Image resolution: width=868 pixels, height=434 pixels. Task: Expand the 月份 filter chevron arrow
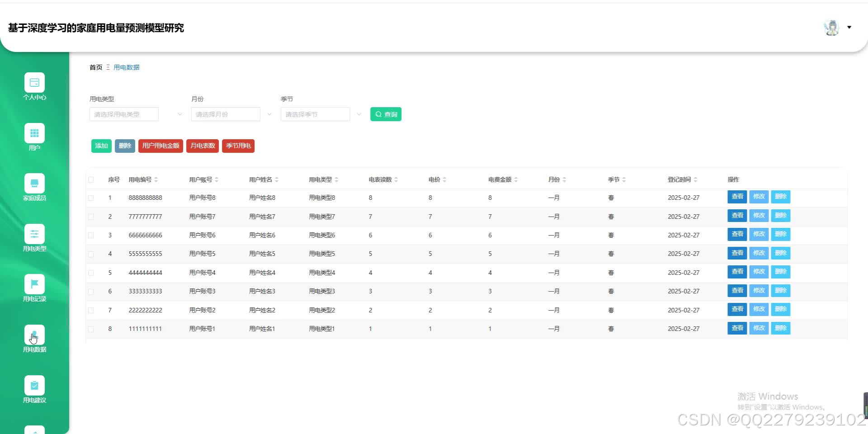point(269,114)
